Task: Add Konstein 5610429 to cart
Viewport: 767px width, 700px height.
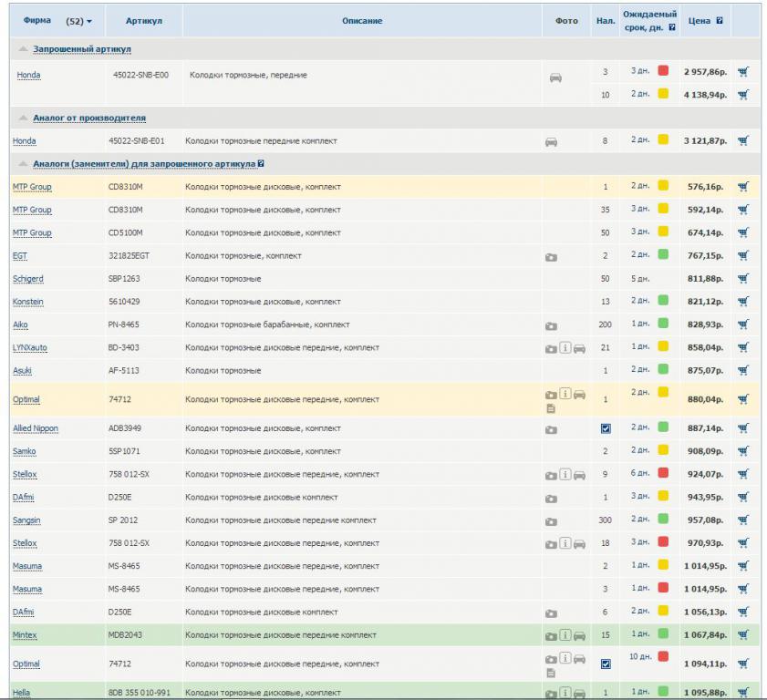Action: pos(742,302)
